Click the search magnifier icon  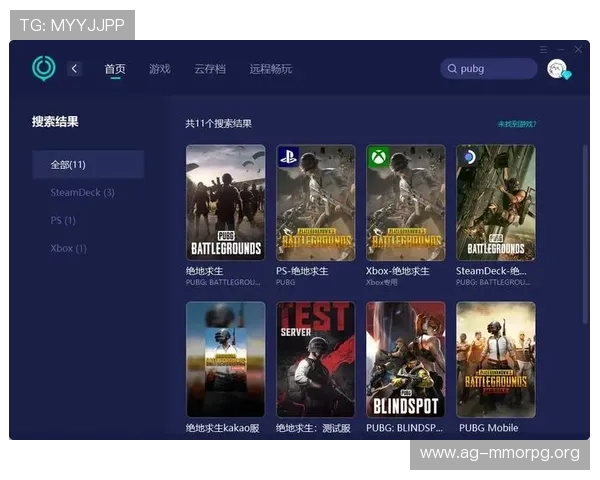pyautogui.click(x=452, y=69)
